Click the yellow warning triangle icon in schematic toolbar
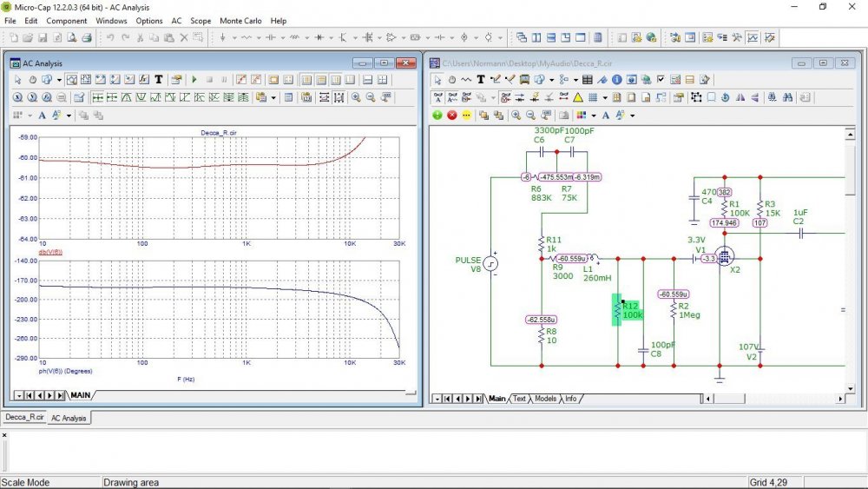The height and width of the screenshot is (489, 868). pyautogui.click(x=577, y=97)
